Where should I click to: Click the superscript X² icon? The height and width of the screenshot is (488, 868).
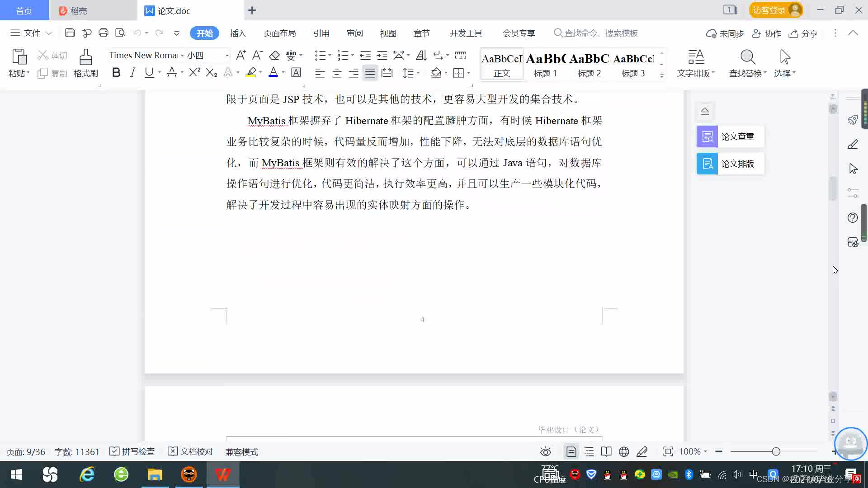click(x=194, y=72)
